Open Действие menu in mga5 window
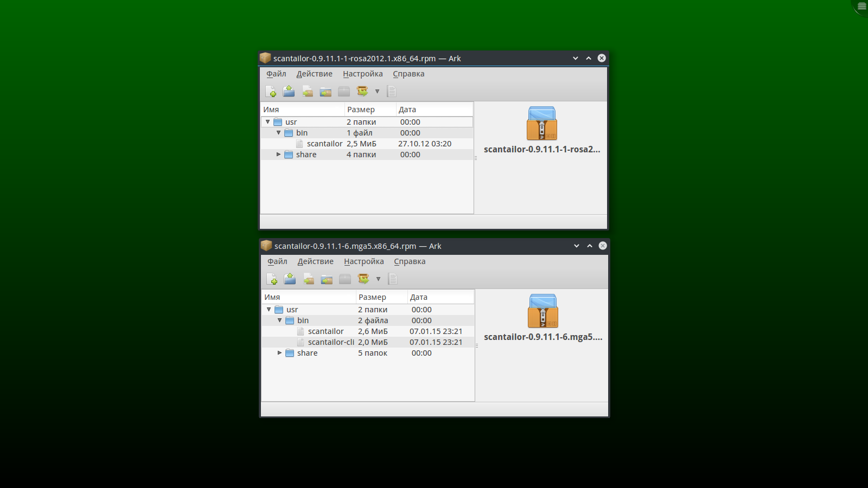 click(316, 261)
